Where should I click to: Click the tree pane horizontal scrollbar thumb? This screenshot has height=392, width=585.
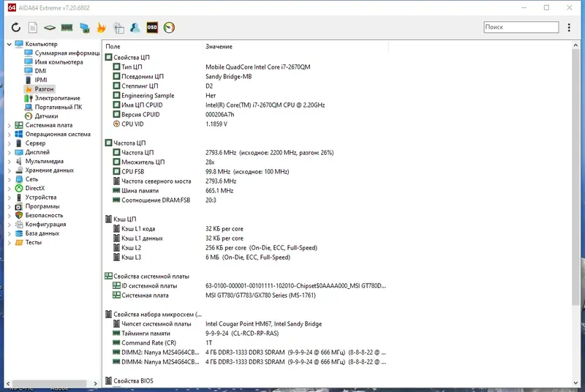(x=49, y=383)
